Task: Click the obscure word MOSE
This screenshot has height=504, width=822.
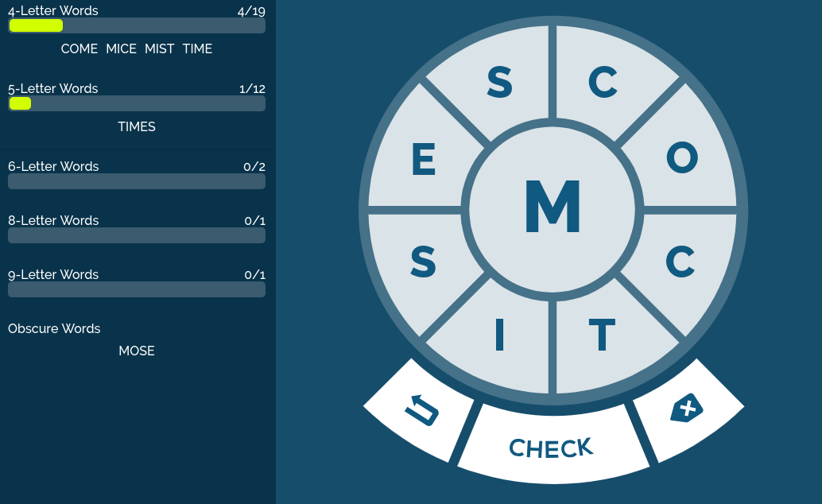Action: [x=137, y=351]
